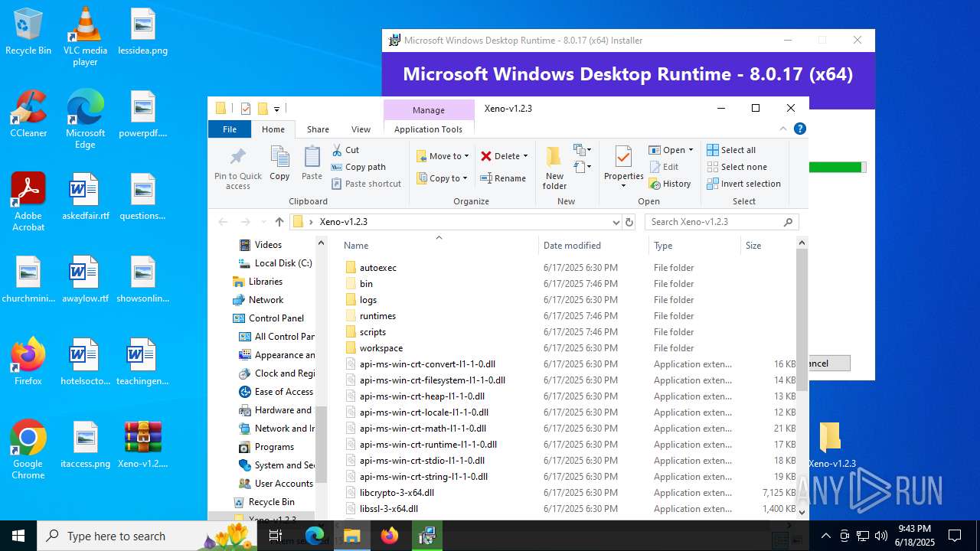Sort files by Size column header
980x551 pixels.
[x=769, y=246]
